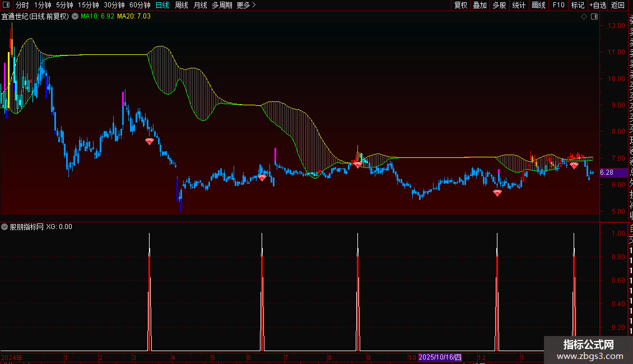Open F10 company info

(x=558, y=5)
